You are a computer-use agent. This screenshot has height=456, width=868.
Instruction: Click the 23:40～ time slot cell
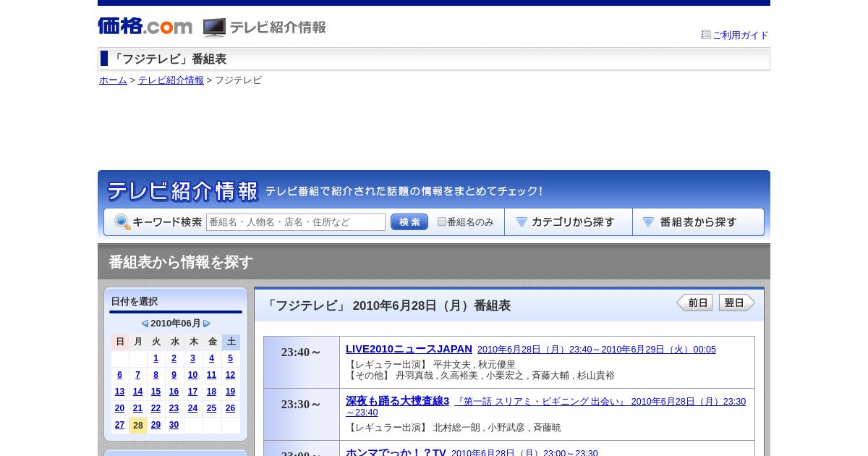pos(302,362)
